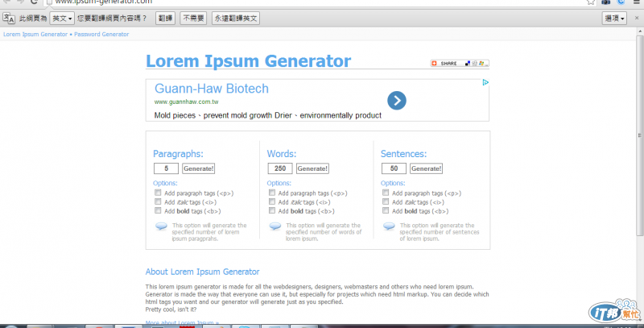Click the bookmark star icon in address bar
Image resolution: width=644 pixels, height=328 pixels.
click(x=591, y=2)
